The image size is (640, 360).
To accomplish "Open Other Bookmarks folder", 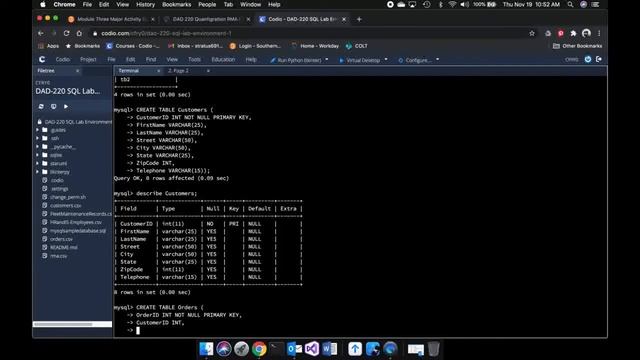I will [577, 46].
